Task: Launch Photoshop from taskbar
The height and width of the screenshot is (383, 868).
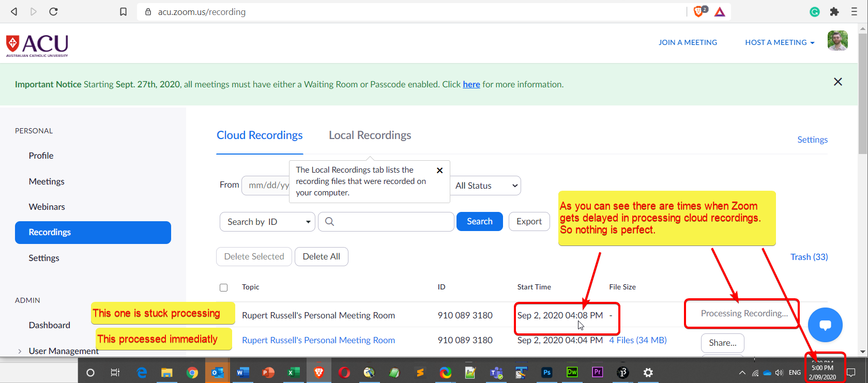Action: click(547, 372)
